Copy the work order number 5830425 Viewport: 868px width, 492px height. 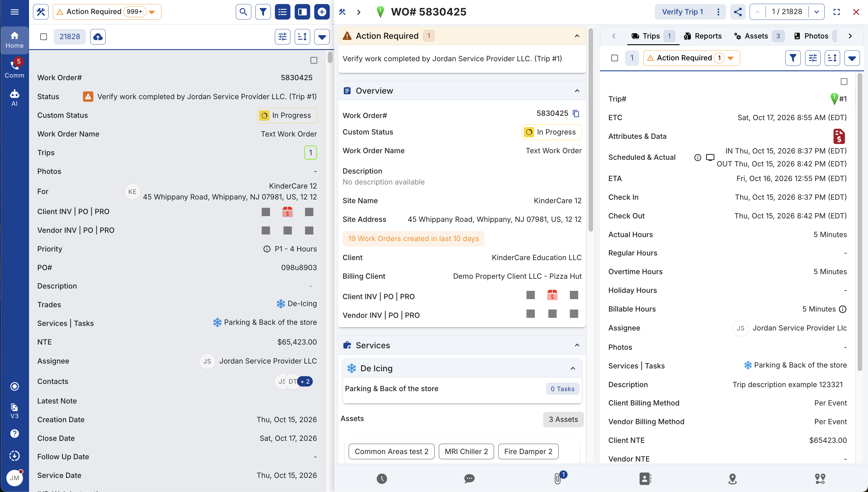(576, 114)
